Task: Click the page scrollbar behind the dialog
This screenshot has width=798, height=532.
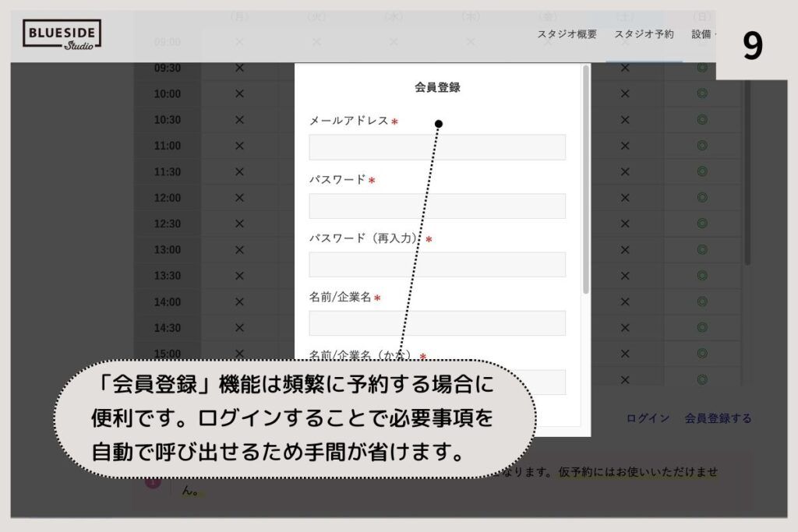Action: click(x=747, y=173)
